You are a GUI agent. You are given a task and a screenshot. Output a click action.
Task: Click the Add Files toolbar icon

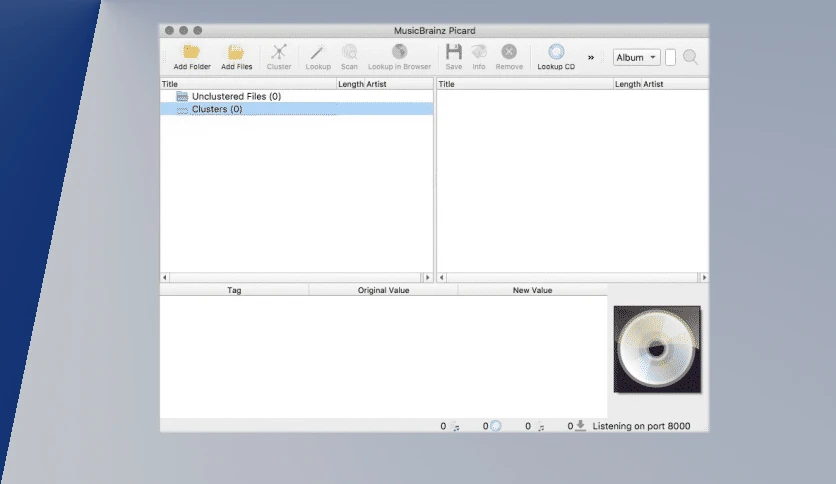(x=236, y=52)
